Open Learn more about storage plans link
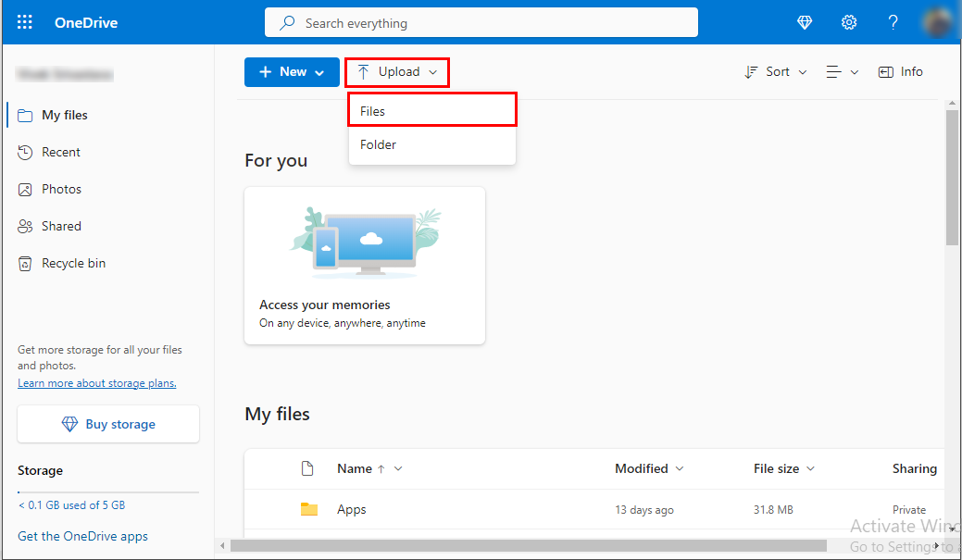Image resolution: width=962 pixels, height=560 pixels. tap(97, 383)
